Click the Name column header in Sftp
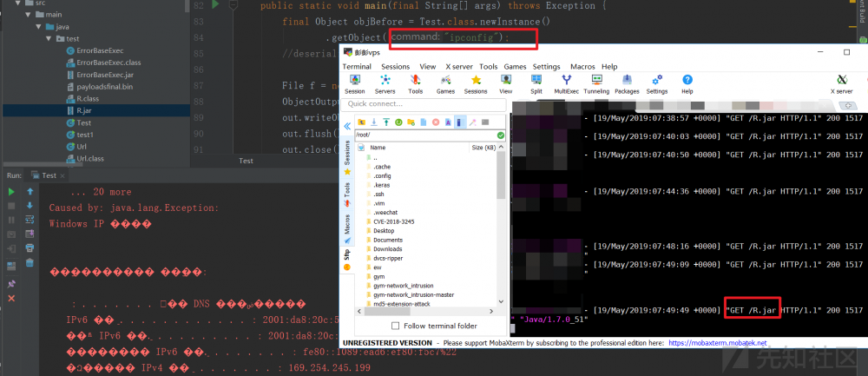The width and height of the screenshot is (868, 376). 378,148
